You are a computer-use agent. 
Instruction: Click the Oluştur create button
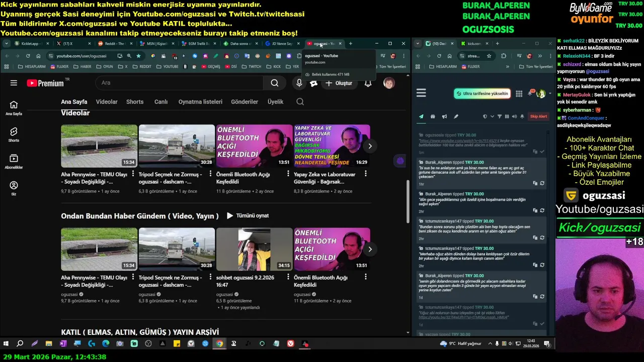click(339, 83)
